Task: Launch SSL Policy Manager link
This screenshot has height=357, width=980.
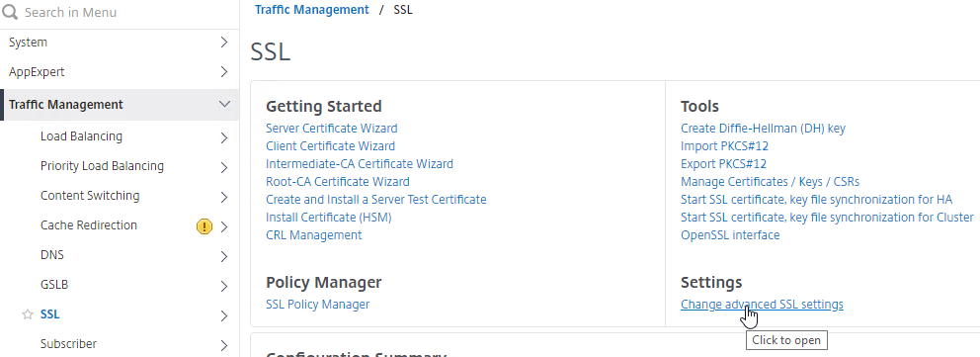Action: pyautogui.click(x=317, y=305)
